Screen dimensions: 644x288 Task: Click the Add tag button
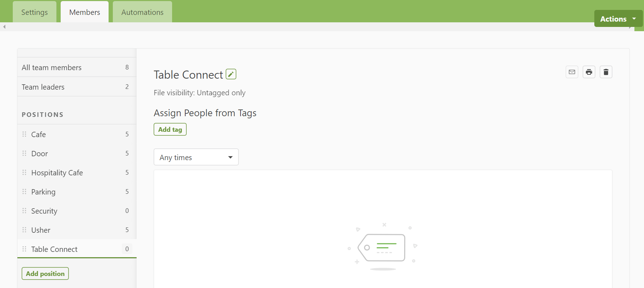click(170, 129)
